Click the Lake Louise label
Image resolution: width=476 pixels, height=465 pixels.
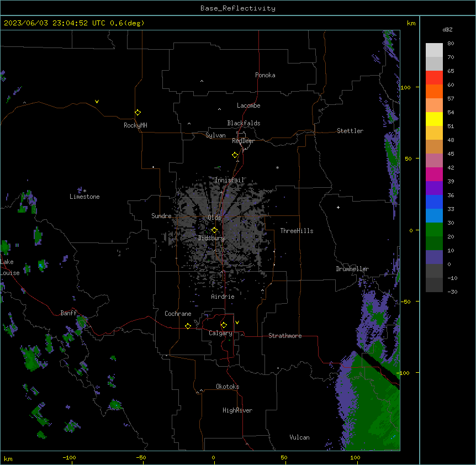[x=10, y=267]
